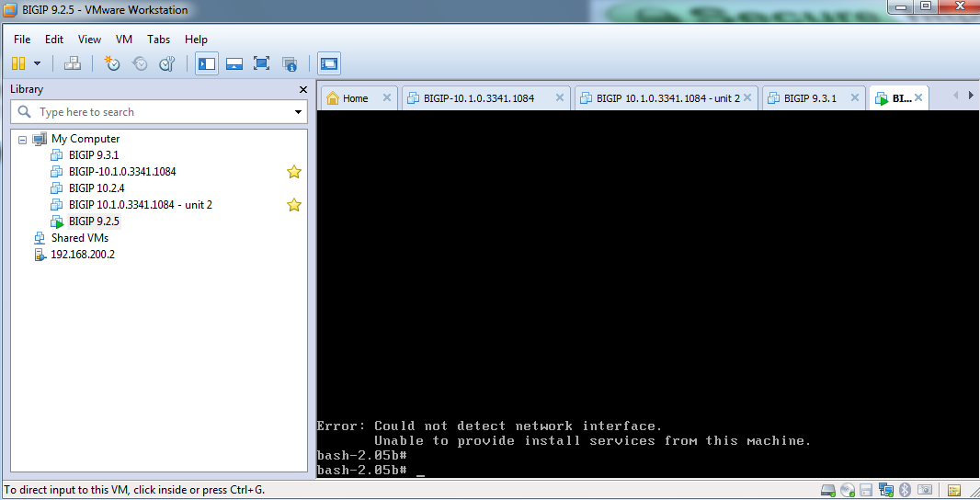Select BIGIP 9.3.1 in library tree
This screenshot has width=980, height=500.
pyautogui.click(x=94, y=155)
